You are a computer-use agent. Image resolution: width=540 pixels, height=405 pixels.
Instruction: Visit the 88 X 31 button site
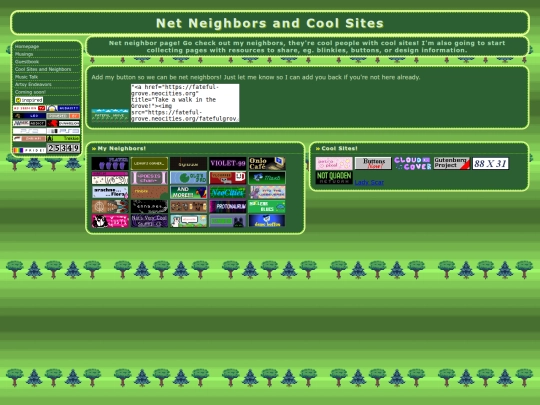[x=490, y=163]
